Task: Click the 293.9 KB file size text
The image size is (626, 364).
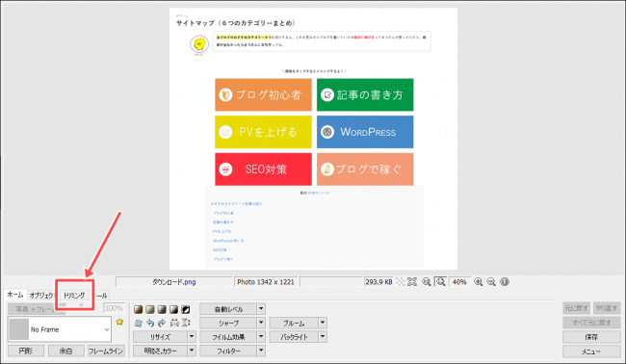Action: 378,282
